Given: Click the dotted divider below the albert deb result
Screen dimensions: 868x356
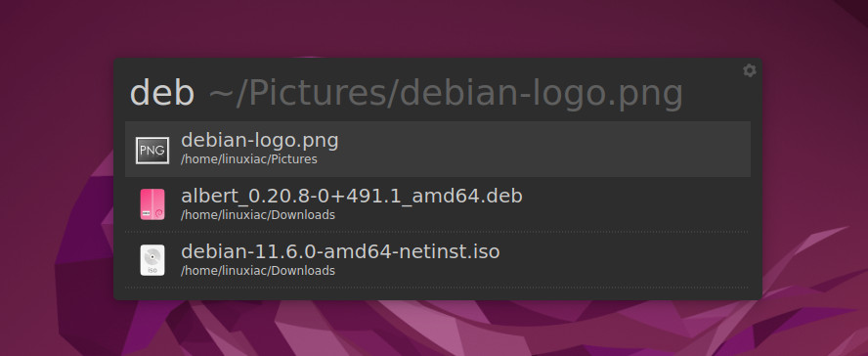Looking at the screenshot, I should pyautogui.click(x=437, y=232).
